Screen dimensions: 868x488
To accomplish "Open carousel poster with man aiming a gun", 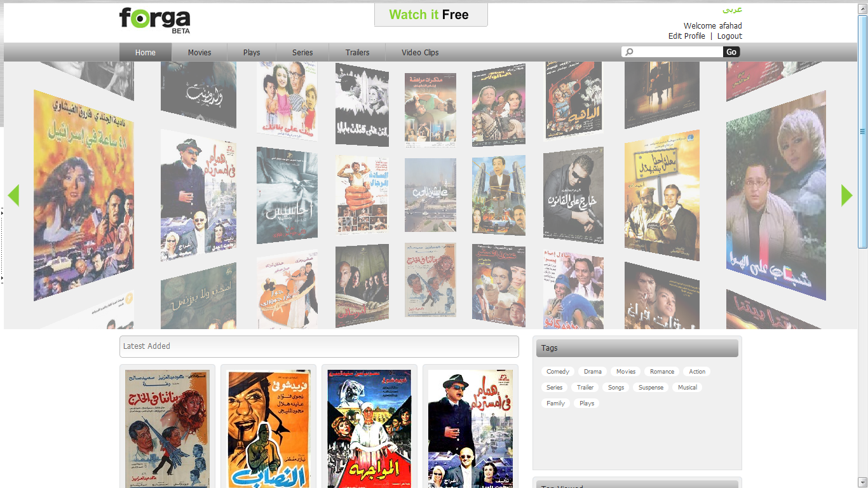I will click(574, 195).
